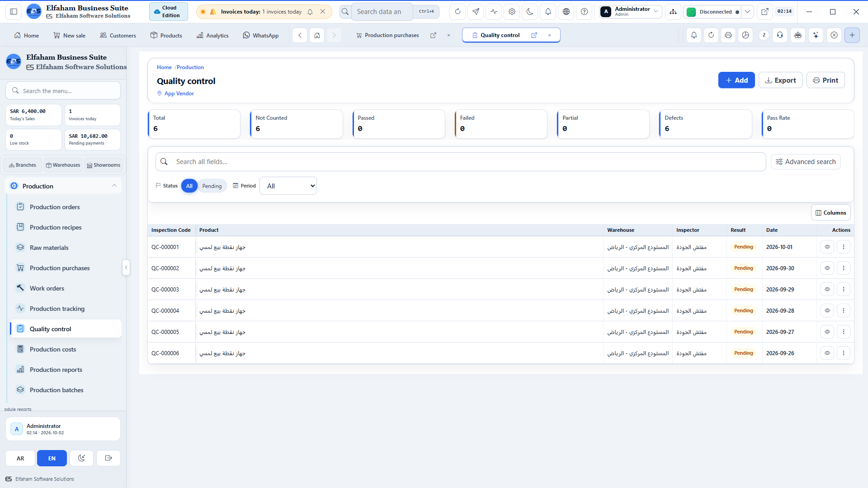
Task: Click the globe language icon in top bar
Action: [566, 12]
